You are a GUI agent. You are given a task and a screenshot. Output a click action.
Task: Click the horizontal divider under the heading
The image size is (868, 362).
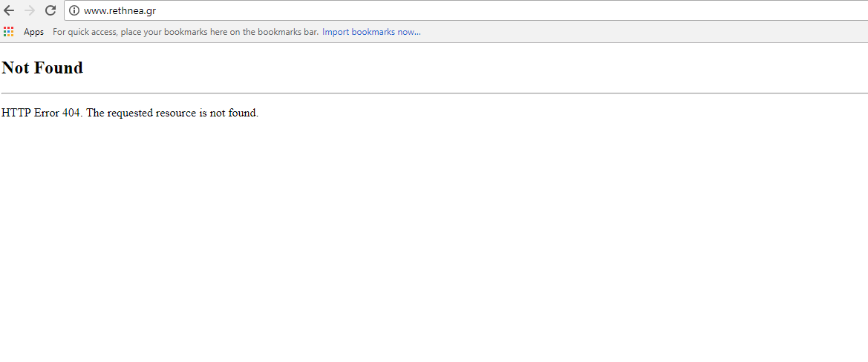(434, 93)
